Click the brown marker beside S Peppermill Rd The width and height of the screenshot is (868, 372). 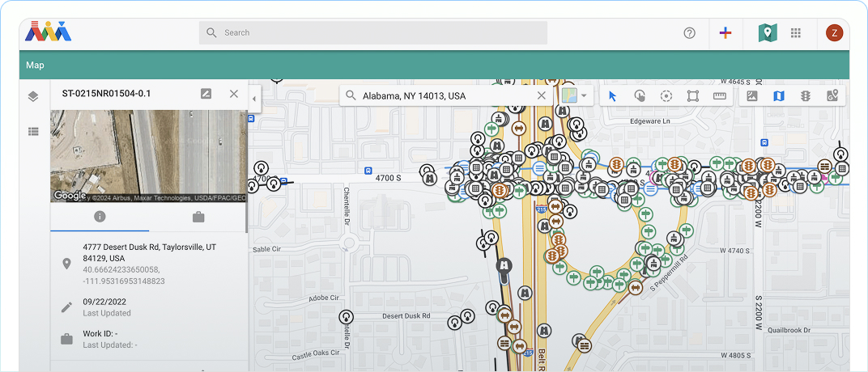(636, 286)
